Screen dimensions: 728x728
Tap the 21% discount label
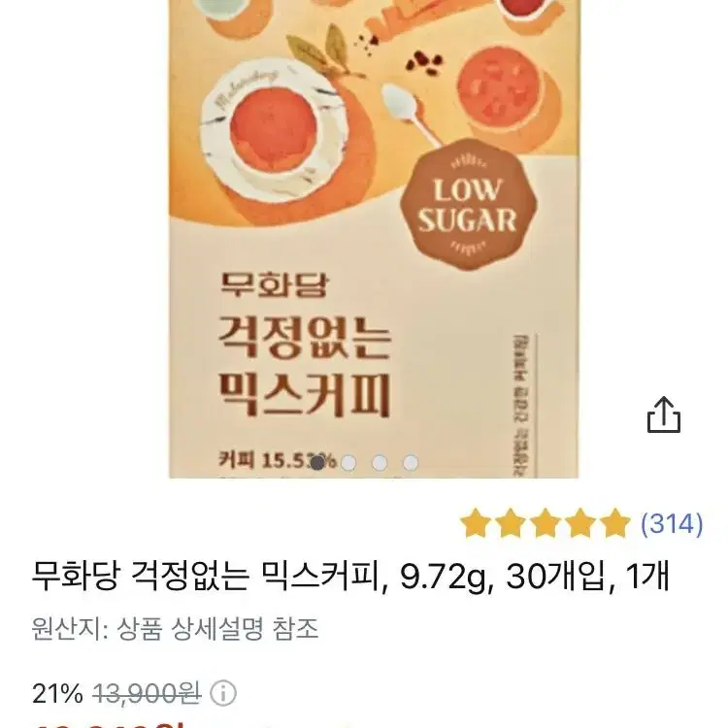pos(57,694)
